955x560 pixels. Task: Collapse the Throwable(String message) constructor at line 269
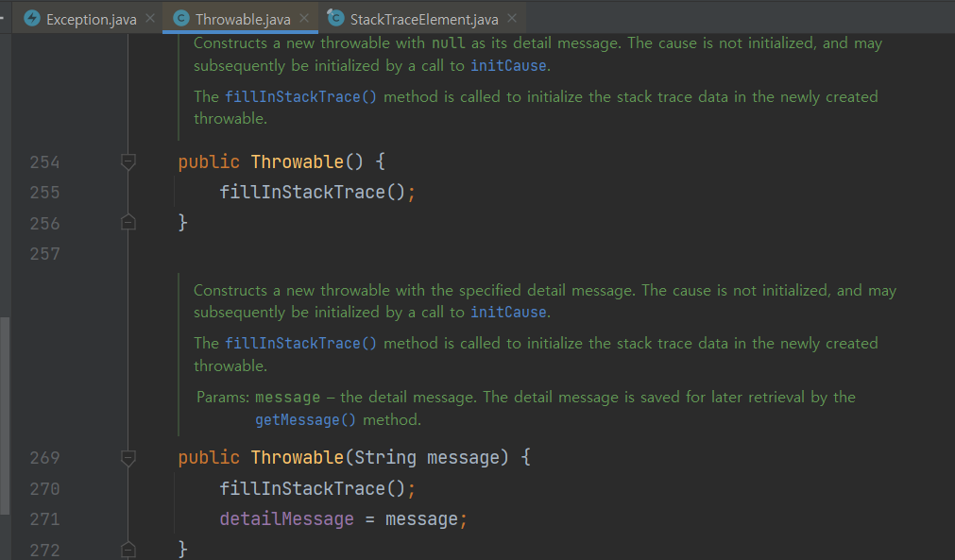coord(128,458)
